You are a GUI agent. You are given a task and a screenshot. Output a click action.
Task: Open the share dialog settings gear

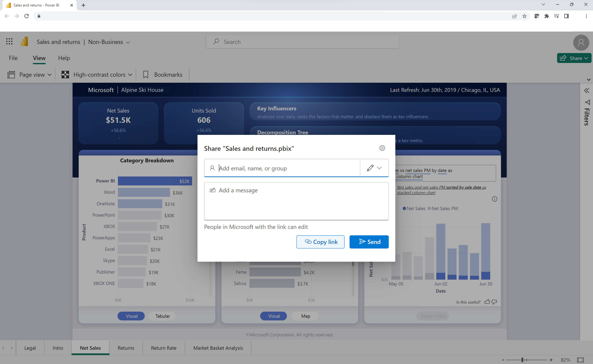382,148
